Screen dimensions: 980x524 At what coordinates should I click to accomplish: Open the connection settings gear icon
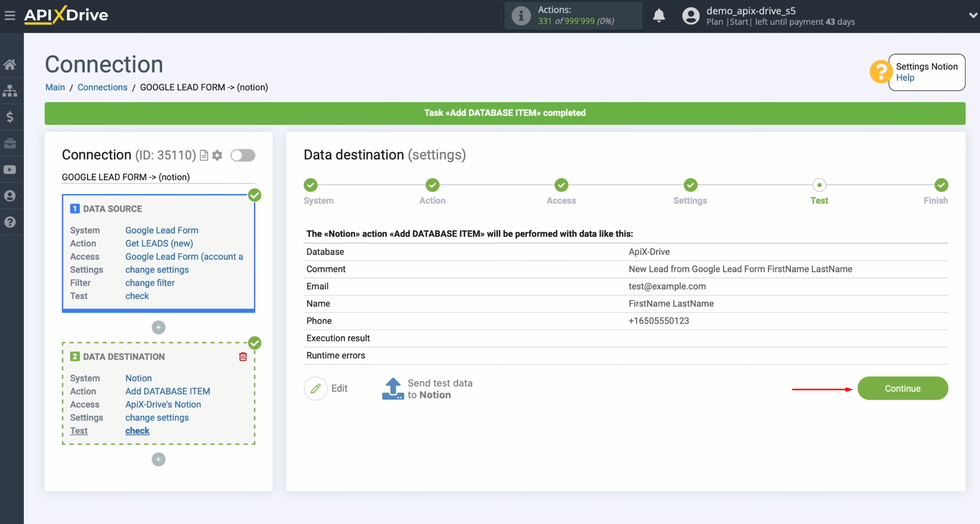tap(217, 155)
